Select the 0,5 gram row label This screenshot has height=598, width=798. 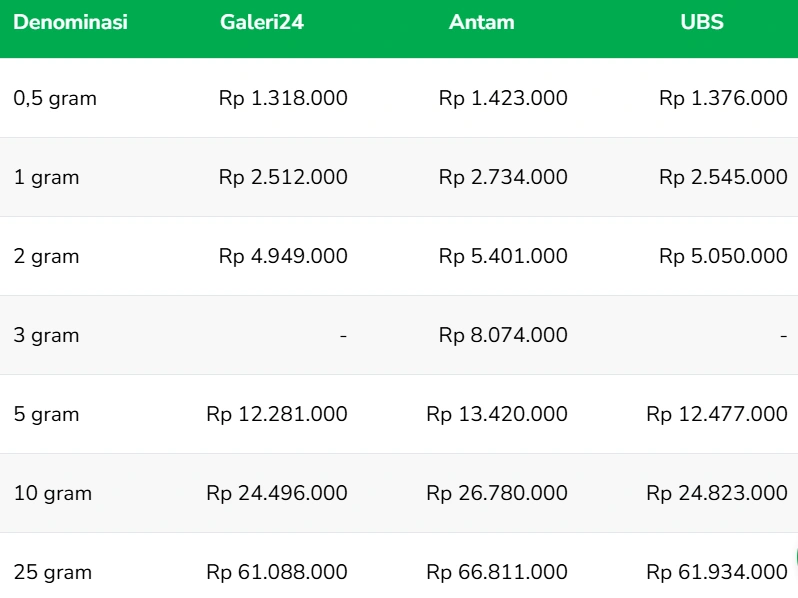[55, 98]
